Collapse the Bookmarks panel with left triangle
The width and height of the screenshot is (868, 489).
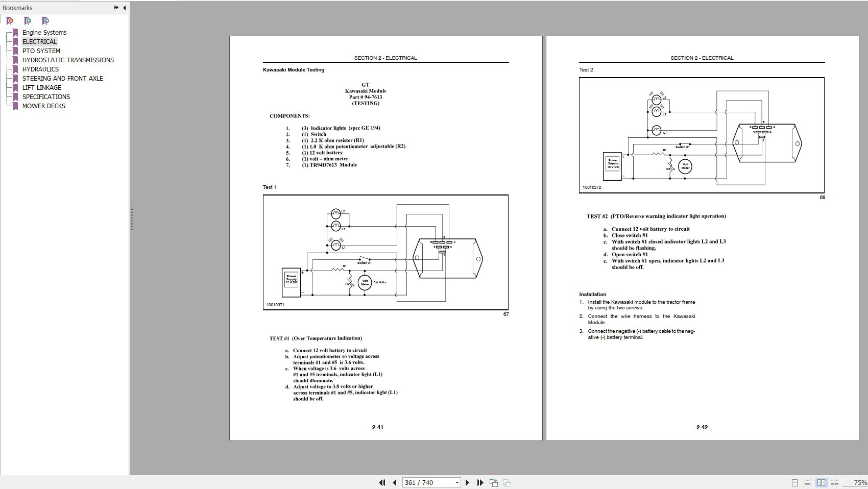click(124, 8)
